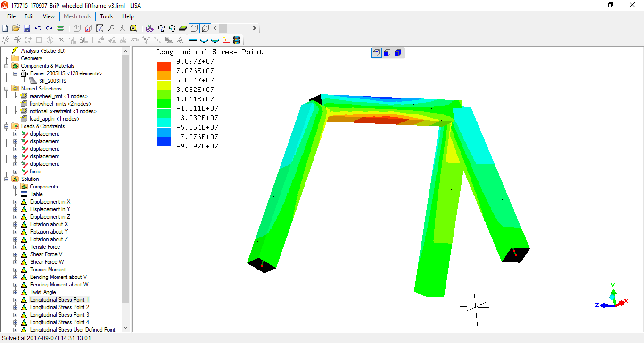644x343 pixels.
Task: Toggle element selection mode solid cube
Action: (397, 53)
